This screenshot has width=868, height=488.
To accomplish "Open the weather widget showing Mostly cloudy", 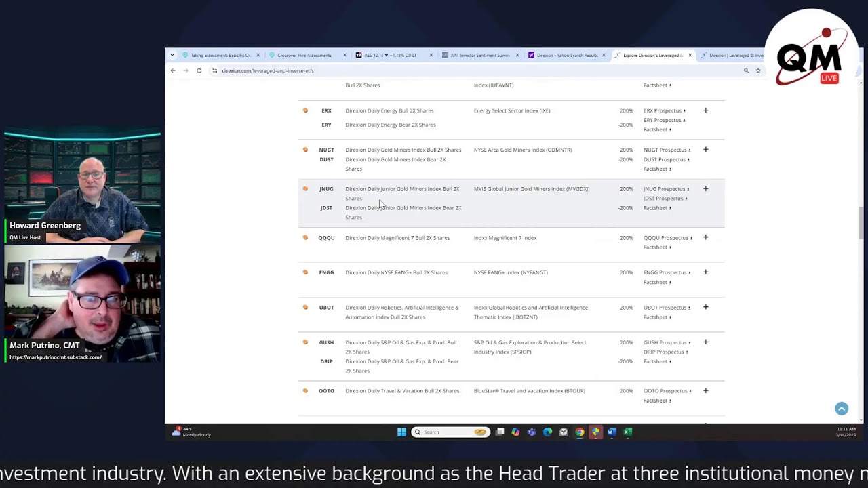I will [193, 432].
